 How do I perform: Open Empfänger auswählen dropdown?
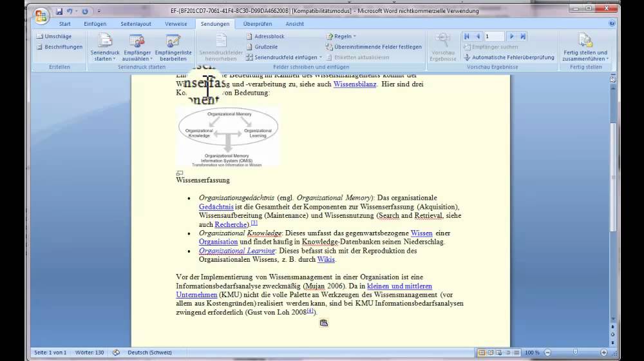click(137, 47)
